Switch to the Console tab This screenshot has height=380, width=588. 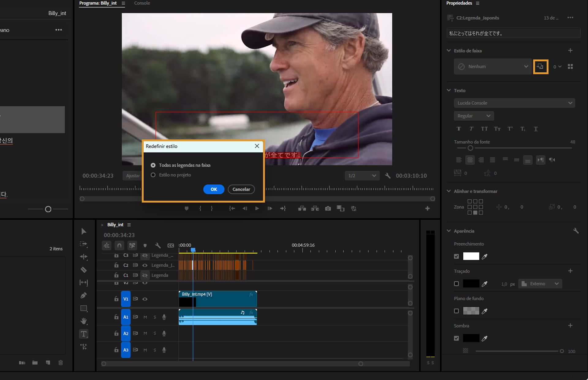coord(142,3)
